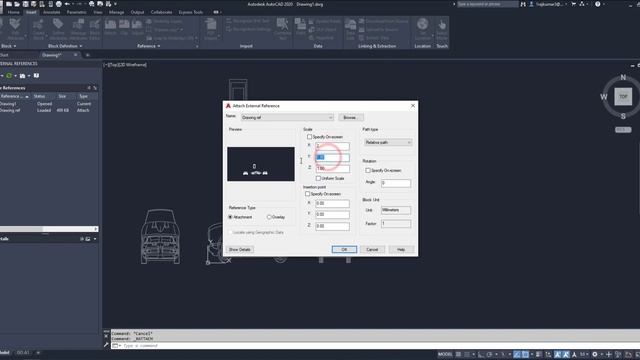
Task: Click the Help button in Attach dialog
Action: coord(401,249)
